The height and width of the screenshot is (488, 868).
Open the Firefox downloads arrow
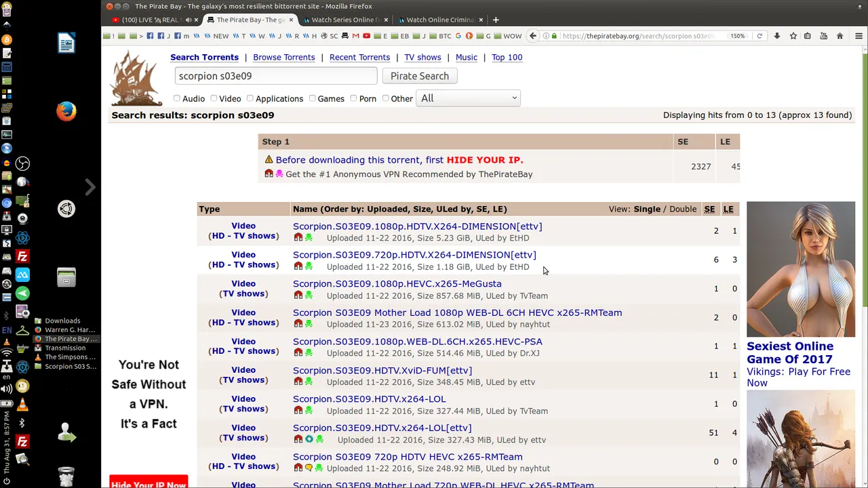[777, 36]
